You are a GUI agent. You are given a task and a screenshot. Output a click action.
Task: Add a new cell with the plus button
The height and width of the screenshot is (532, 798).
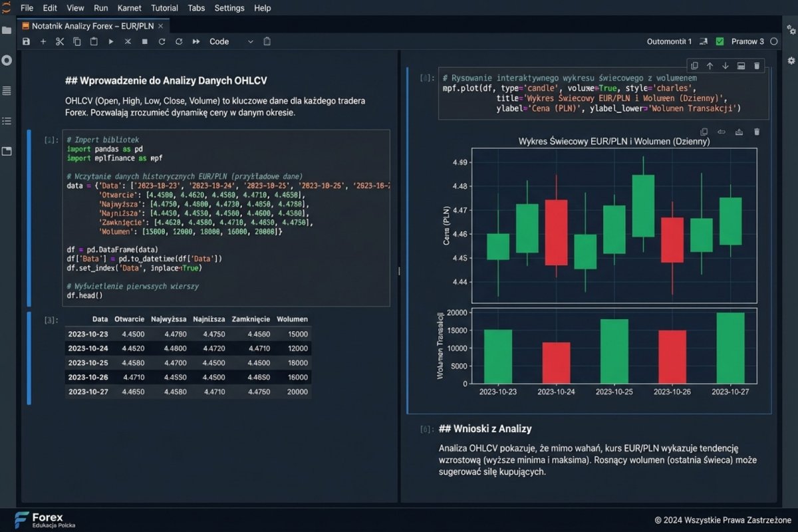(x=42, y=41)
